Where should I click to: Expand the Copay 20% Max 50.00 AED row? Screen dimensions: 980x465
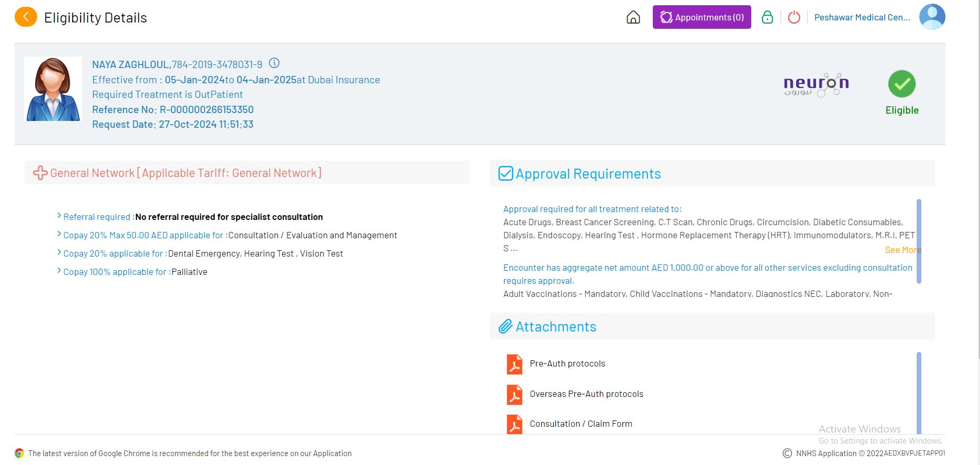coord(59,235)
